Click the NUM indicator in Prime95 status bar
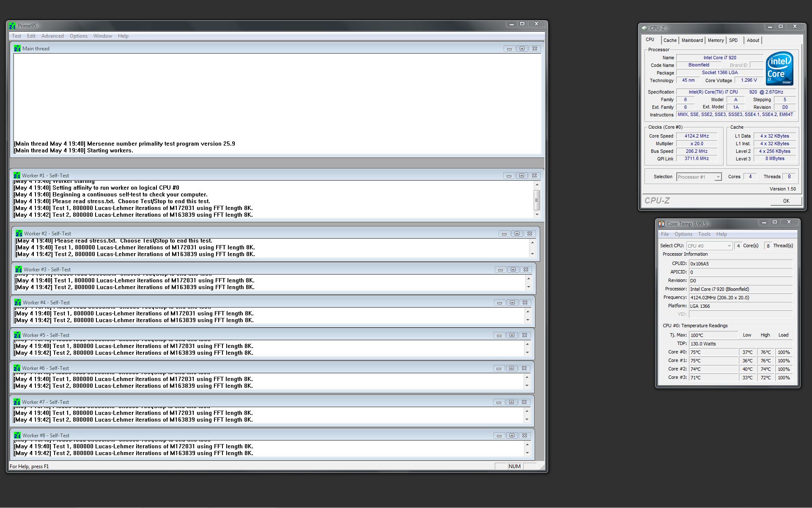Viewport: 812px width, 508px height. coord(515,467)
